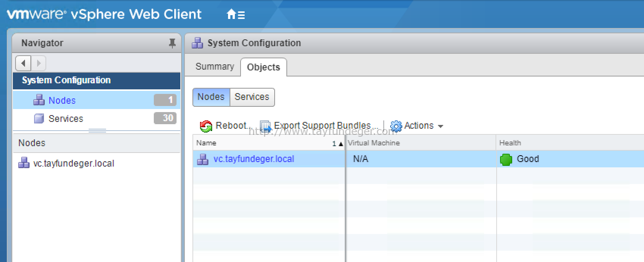This screenshot has width=644, height=262.
Task: Select the Services toggle button
Action: pos(252,97)
